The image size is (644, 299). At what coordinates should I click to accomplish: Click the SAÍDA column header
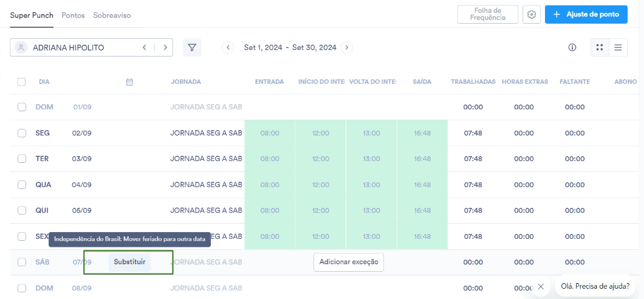click(422, 81)
